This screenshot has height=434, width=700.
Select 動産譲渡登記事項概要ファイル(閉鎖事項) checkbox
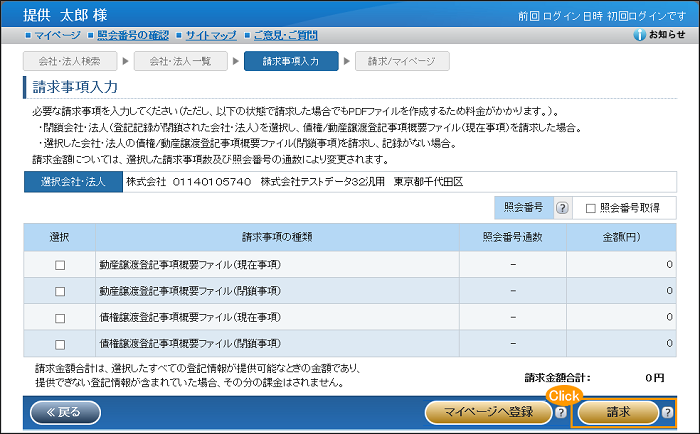(60, 292)
